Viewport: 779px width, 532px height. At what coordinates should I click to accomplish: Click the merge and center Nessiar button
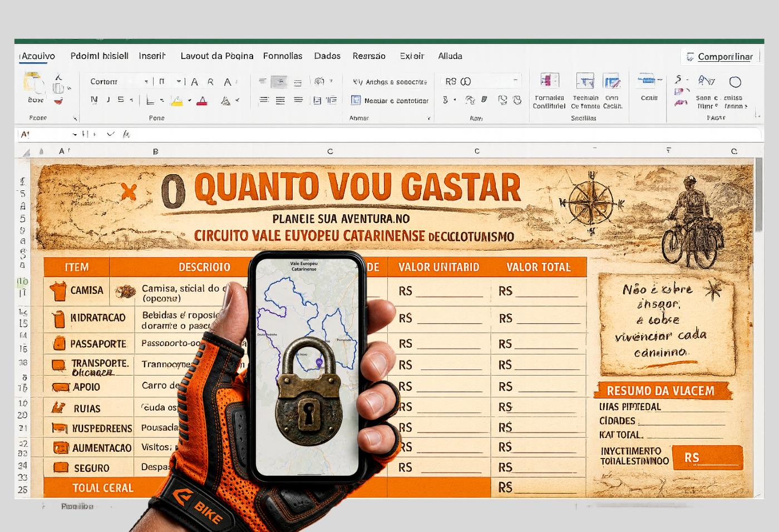point(390,100)
